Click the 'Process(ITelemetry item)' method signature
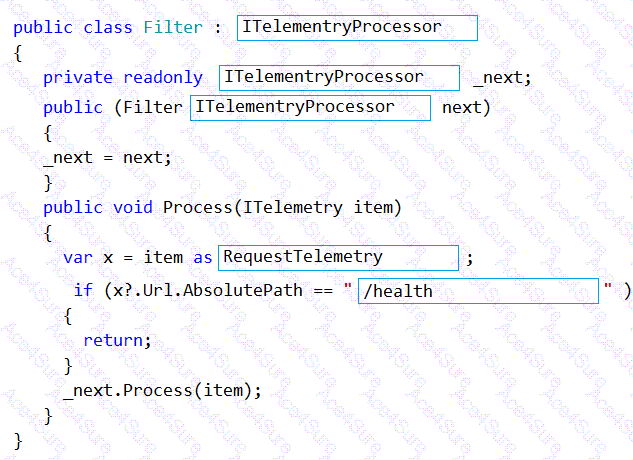This screenshot has width=633, height=460. (282, 207)
